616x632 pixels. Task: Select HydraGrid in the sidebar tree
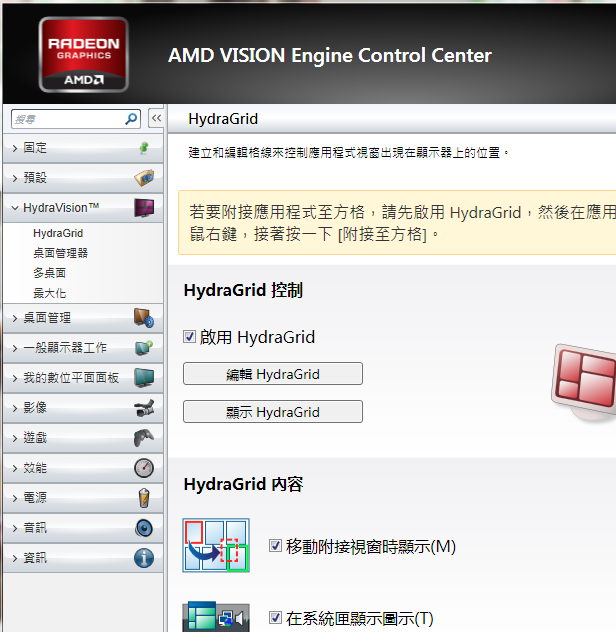(x=58, y=233)
